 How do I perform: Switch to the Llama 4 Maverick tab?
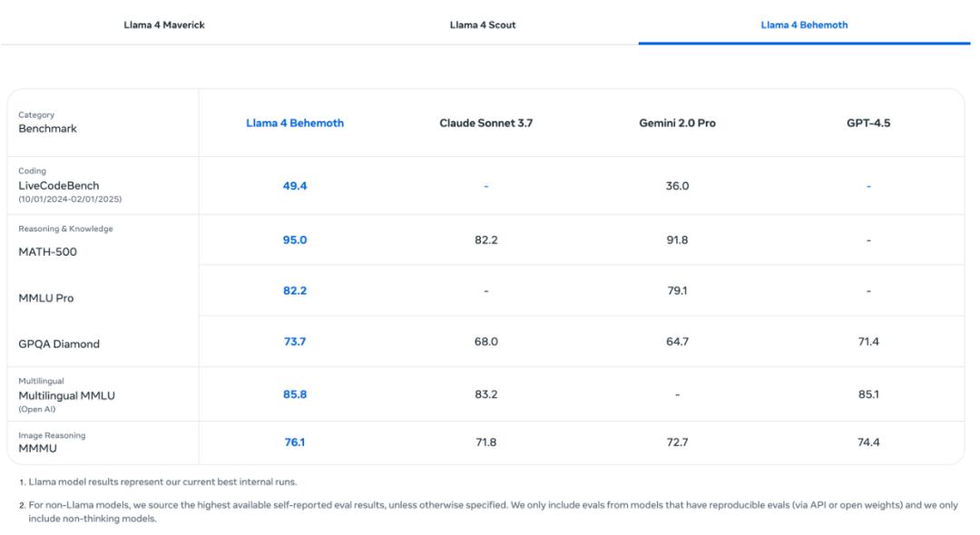tap(164, 24)
